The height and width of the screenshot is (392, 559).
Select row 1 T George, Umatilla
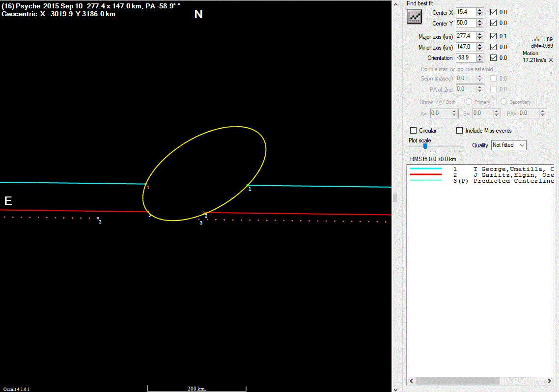(481, 169)
